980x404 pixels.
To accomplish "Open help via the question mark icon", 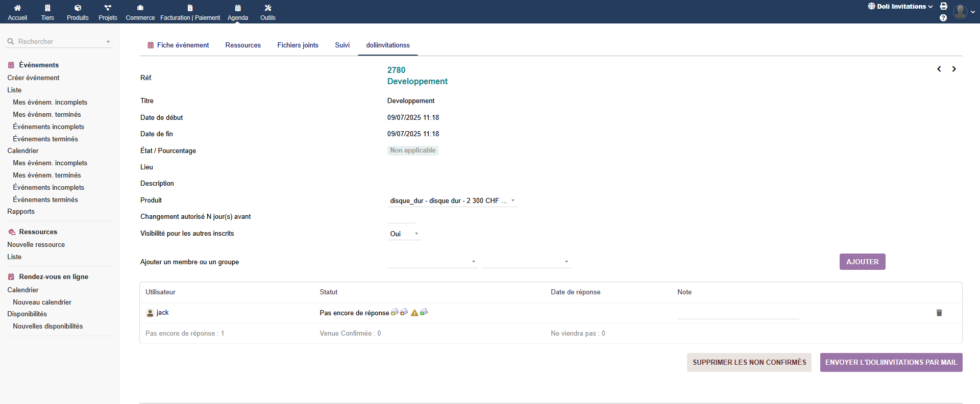I will click(x=943, y=18).
